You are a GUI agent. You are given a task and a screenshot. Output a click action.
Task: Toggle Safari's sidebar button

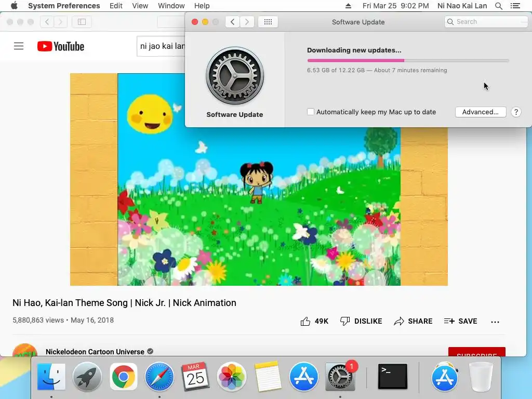point(82,22)
